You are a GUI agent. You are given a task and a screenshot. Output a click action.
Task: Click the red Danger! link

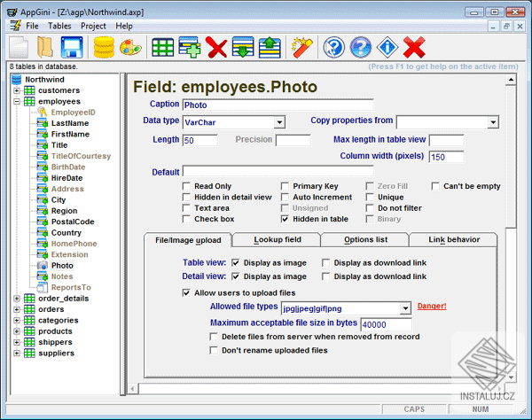pos(432,306)
